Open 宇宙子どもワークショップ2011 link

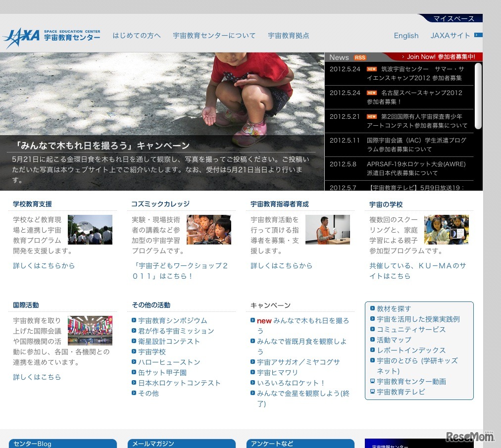click(x=180, y=271)
